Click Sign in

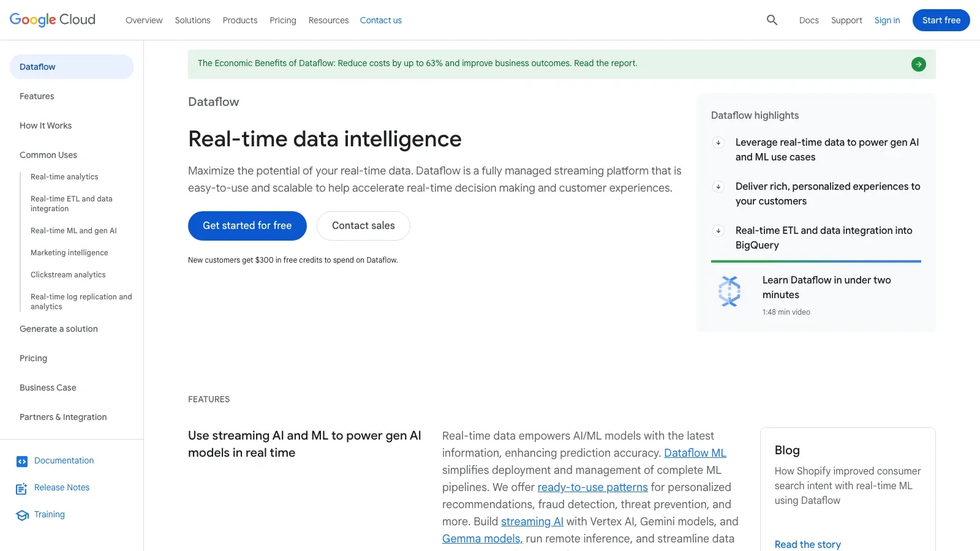[887, 20]
